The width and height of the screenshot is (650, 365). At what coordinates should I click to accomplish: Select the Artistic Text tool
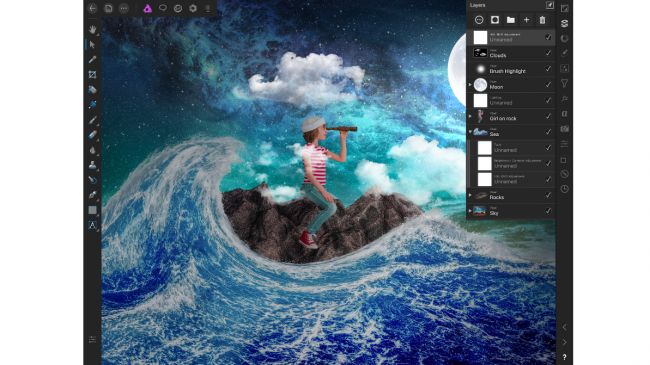click(92, 225)
